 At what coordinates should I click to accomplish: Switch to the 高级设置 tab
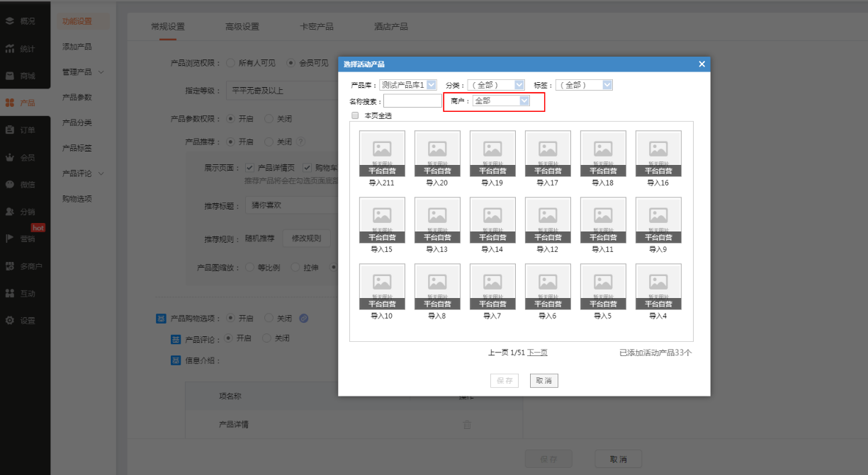(242, 27)
